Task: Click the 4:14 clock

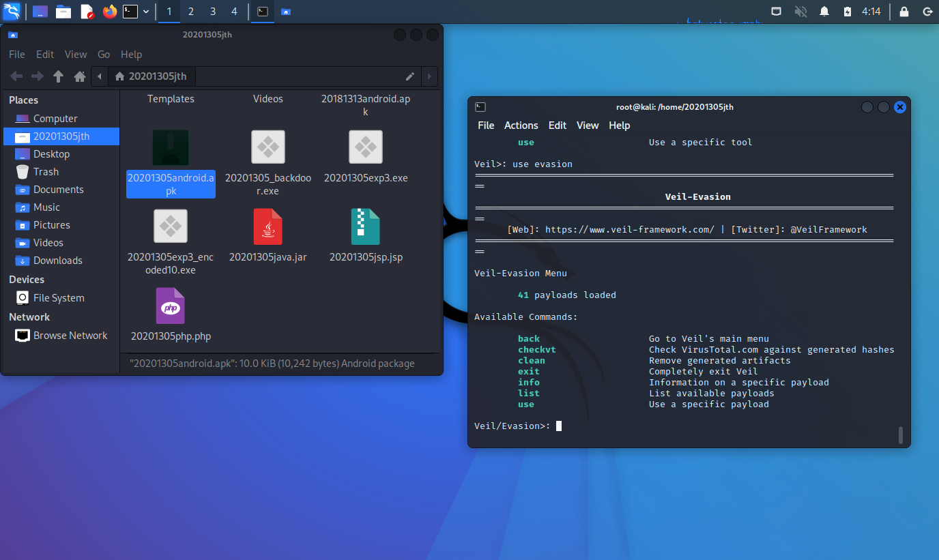Action: click(871, 12)
